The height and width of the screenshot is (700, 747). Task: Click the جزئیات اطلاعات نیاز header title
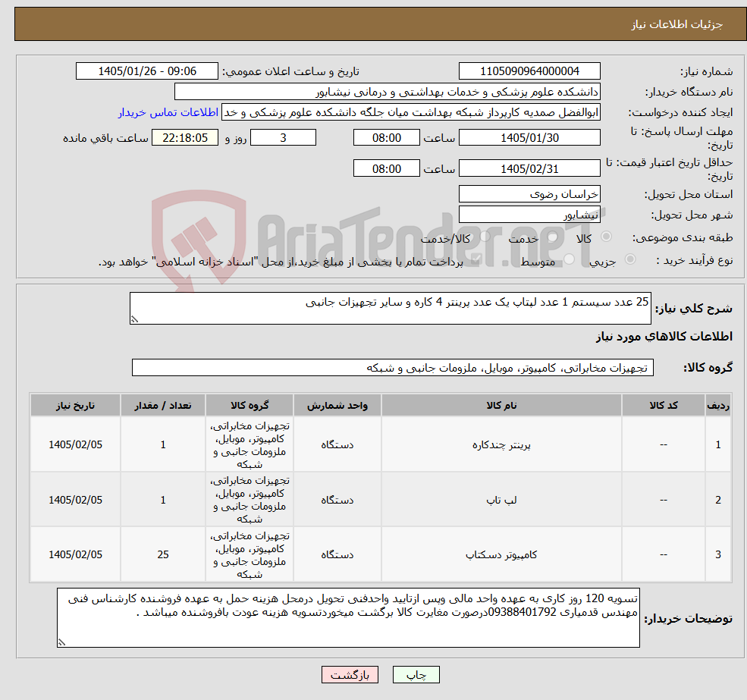coord(677,25)
